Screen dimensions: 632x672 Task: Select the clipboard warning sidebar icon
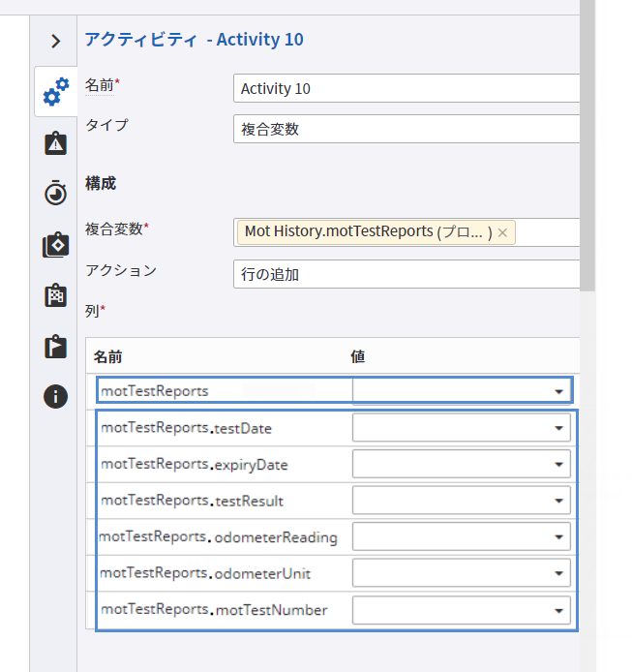[55, 143]
